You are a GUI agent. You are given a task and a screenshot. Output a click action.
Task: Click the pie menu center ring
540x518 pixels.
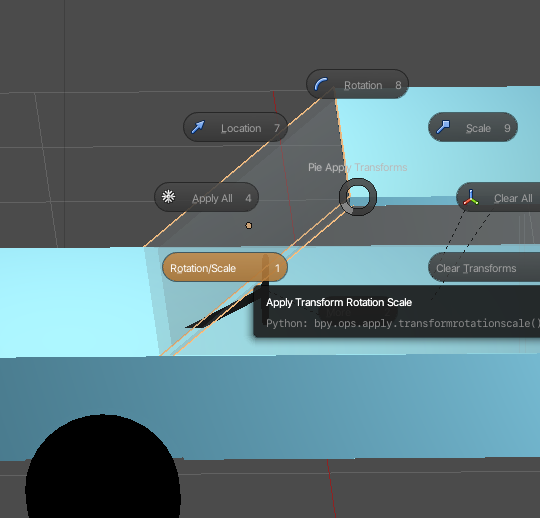pyautogui.click(x=358, y=197)
